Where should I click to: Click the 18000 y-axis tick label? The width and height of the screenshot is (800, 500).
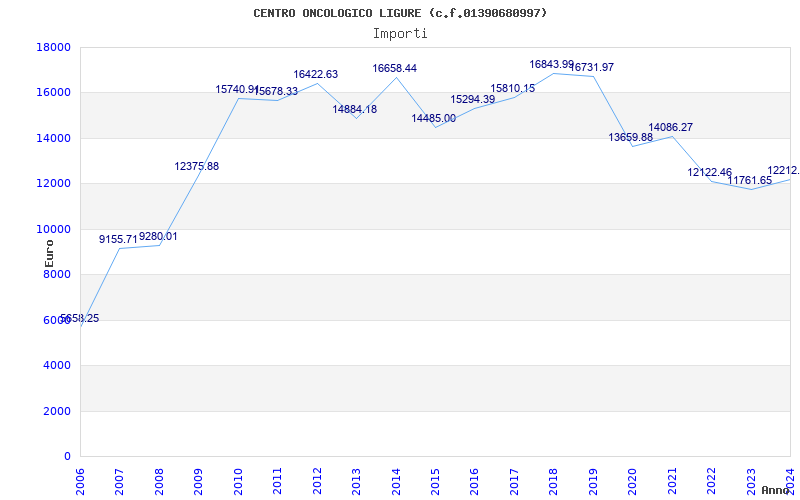click(x=53, y=47)
